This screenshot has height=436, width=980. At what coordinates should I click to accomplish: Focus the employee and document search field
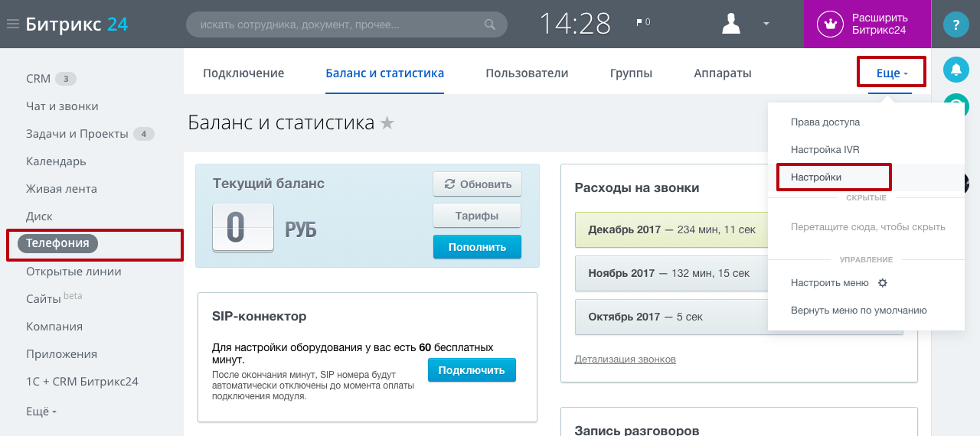point(347,24)
